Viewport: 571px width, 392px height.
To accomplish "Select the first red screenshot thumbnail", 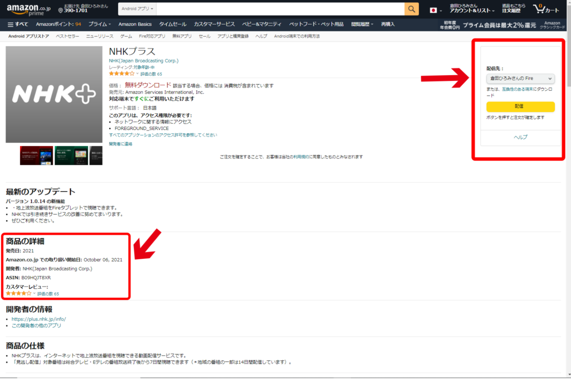I will point(36,156).
